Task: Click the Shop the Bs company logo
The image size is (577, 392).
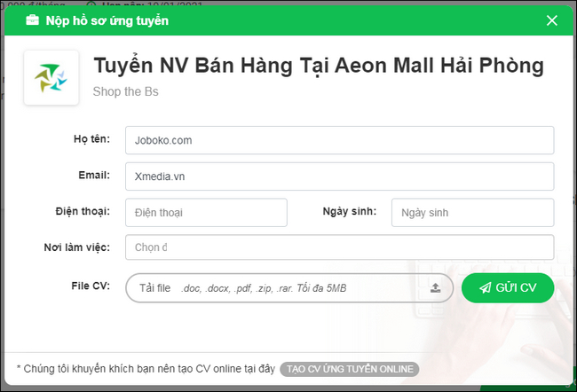Action: [x=51, y=77]
